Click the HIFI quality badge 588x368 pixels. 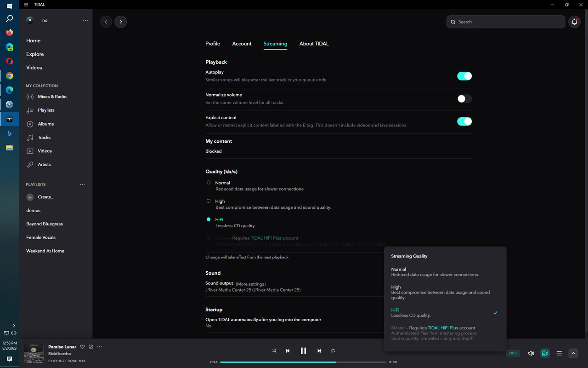[x=513, y=353]
